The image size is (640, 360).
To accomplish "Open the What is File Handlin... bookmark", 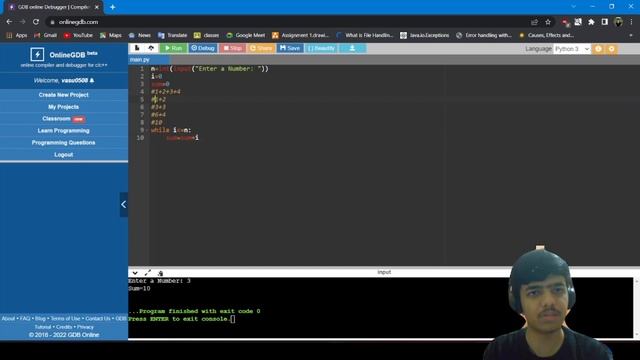I will point(364,36).
